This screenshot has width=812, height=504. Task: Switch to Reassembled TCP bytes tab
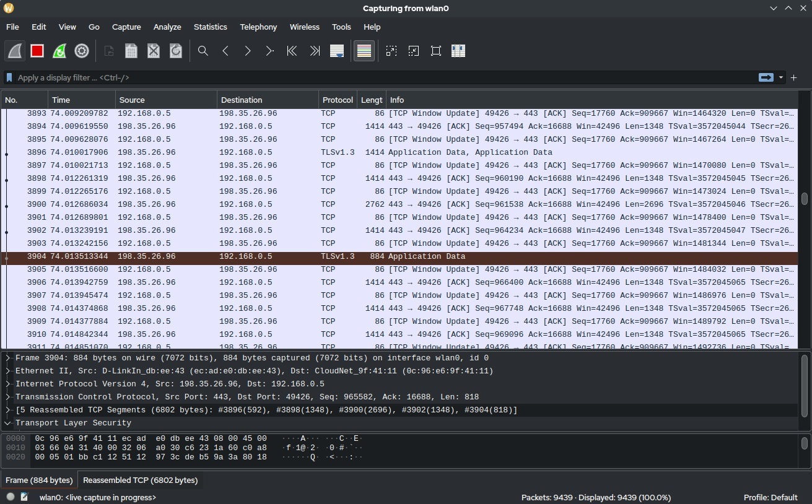[x=140, y=480]
